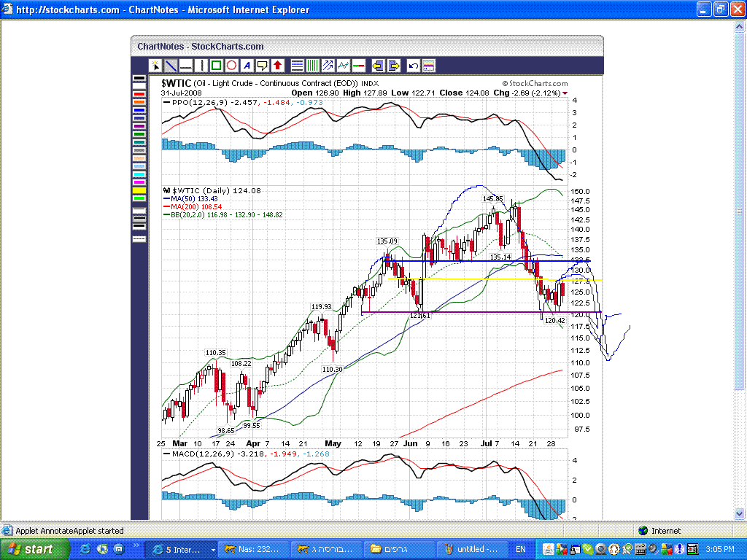
Task: Click the undo arrow icon
Action: click(413, 66)
